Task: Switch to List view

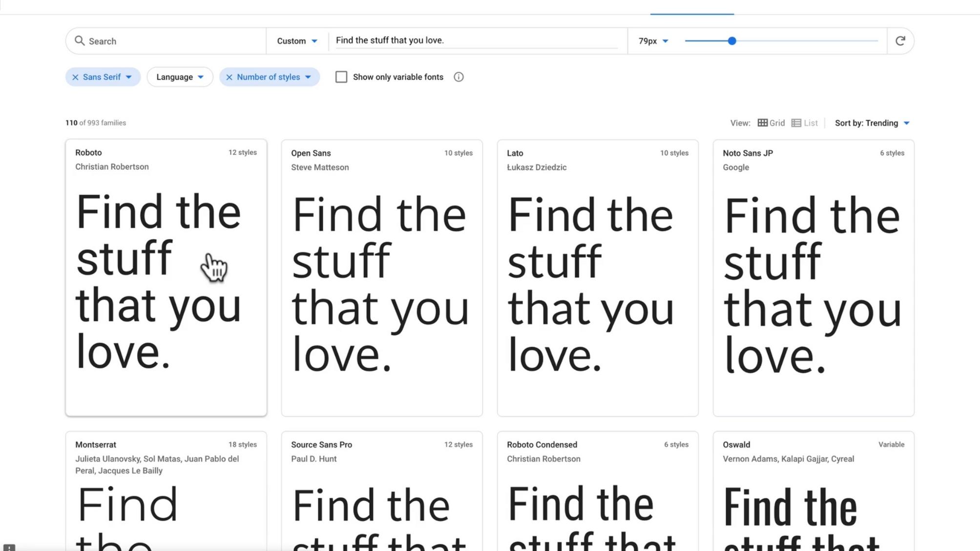Action: pos(804,123)
